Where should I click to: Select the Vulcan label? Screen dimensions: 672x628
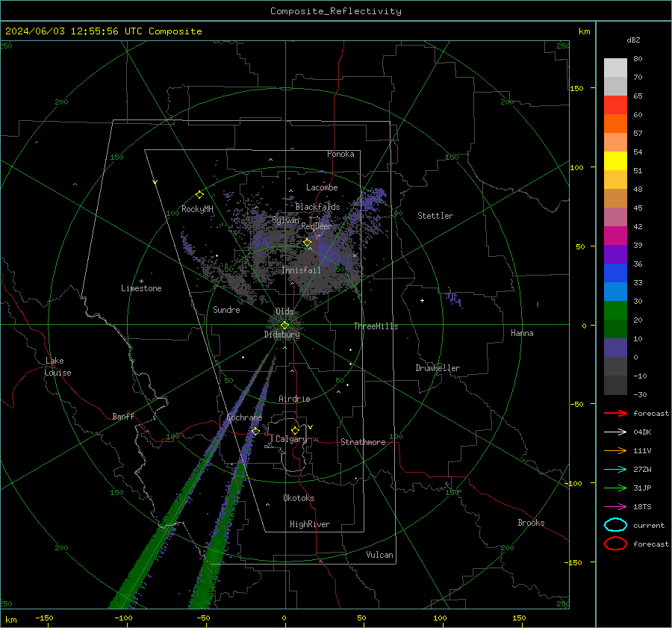380,555
